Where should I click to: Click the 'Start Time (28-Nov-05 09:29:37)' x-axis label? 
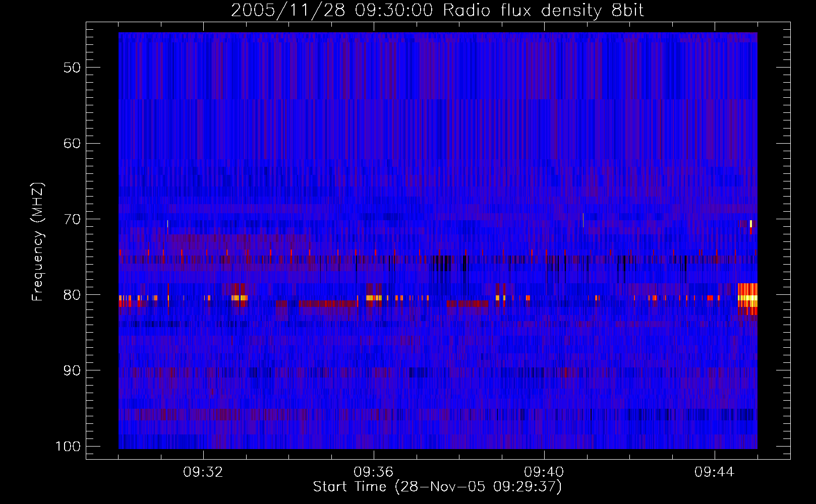(437, 487)
